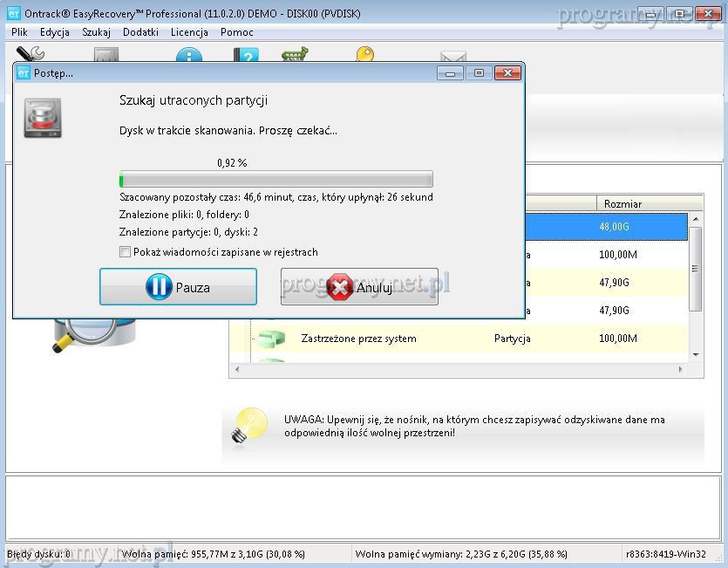Open the Pomoc menu
Image resolution: width=728 pixels, height=568 pixels.
(x=237, y=32)
